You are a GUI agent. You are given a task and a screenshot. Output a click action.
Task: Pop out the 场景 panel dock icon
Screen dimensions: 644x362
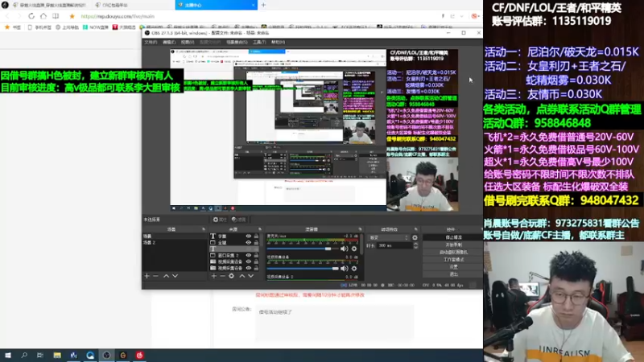click(x=204, y=229)
